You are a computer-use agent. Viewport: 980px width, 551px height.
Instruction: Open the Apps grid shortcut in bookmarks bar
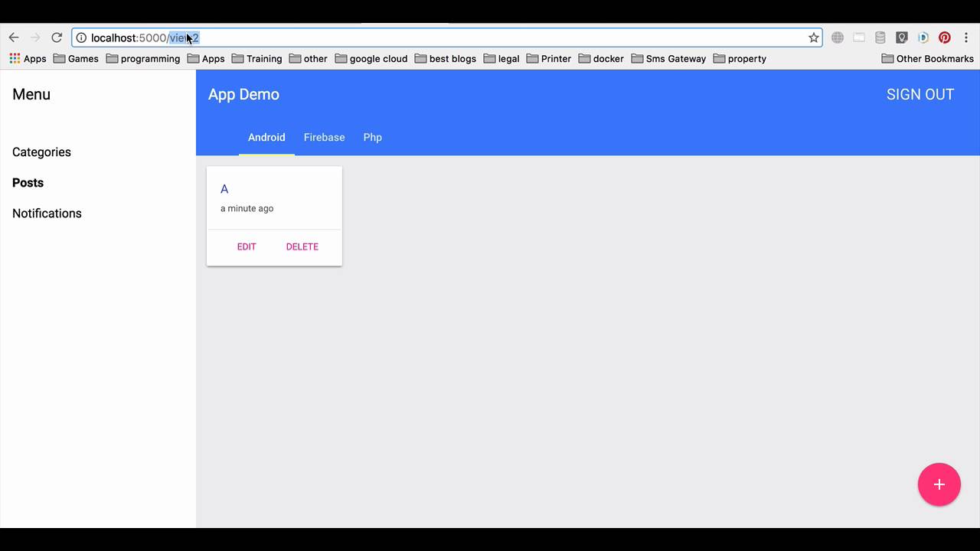(28, 58)
